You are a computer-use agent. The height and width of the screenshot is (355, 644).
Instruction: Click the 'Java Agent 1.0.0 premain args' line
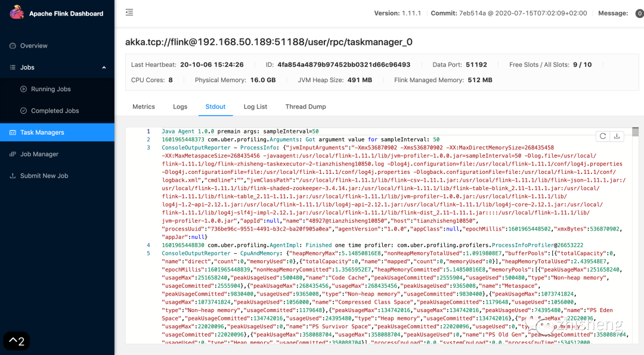[x=240, y=131]
